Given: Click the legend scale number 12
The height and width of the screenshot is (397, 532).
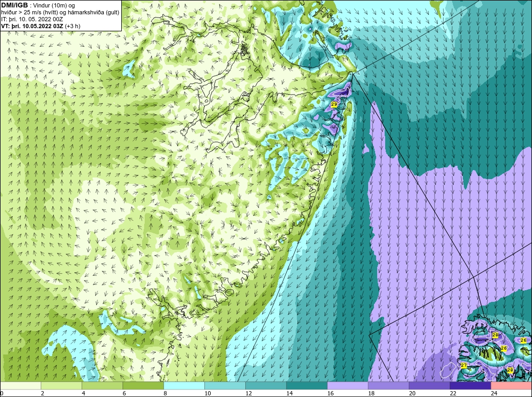Looking at the screenshot, I should click(x=248, y=393).
